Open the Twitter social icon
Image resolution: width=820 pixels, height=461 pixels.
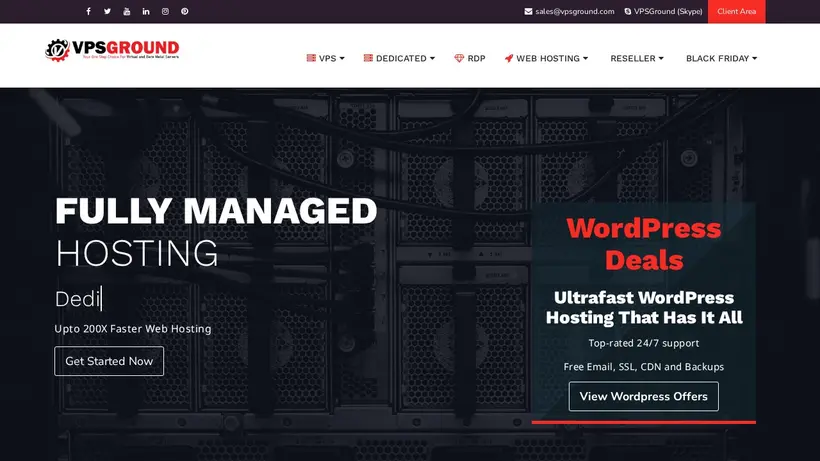click(107, 11)
